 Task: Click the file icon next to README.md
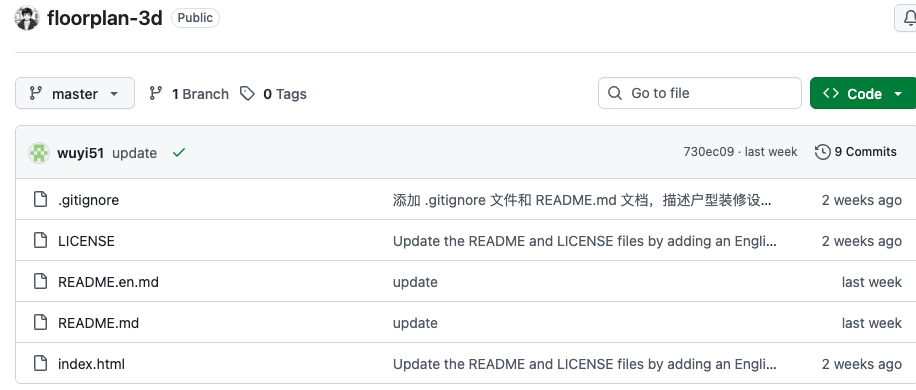[40, 322]
